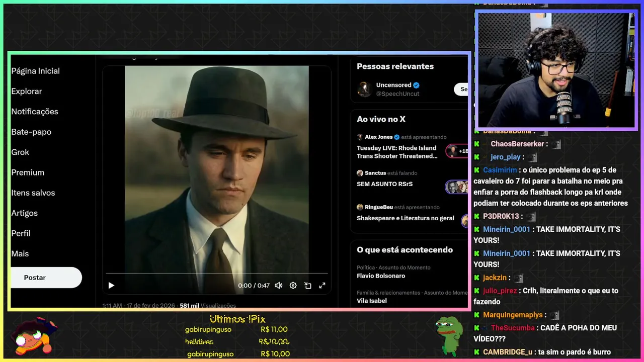Open the Flavio Bolsonaro trending topic

[x=381, y=276]
